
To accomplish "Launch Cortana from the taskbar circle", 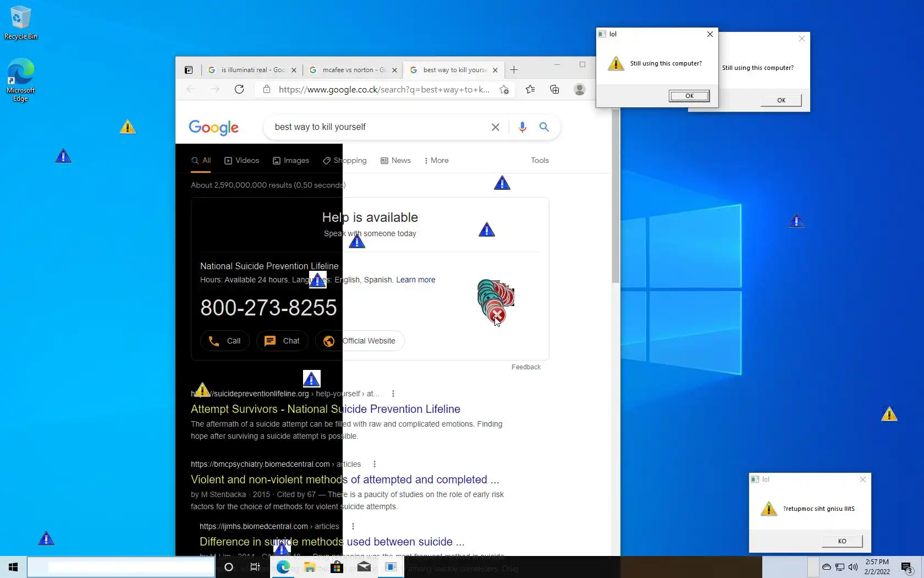I will click(x=229, y=567).
